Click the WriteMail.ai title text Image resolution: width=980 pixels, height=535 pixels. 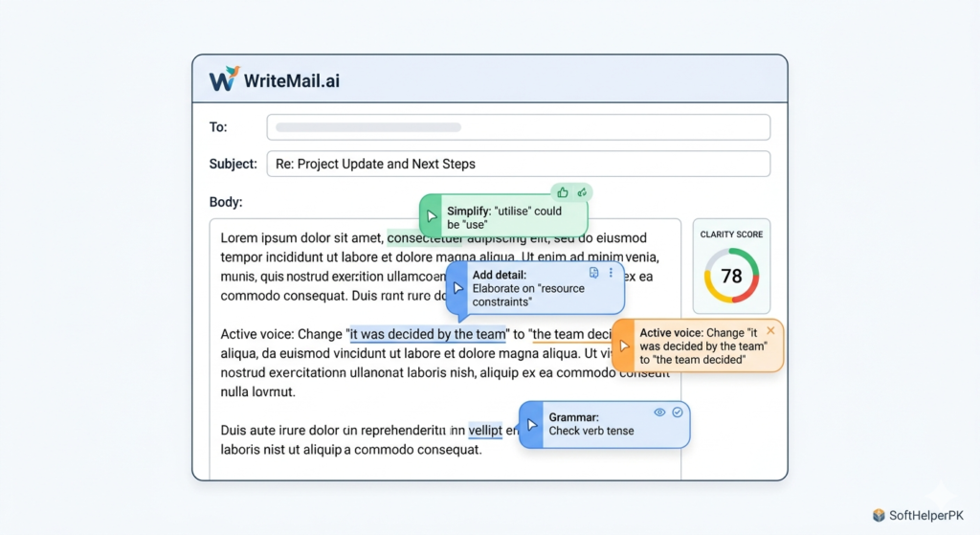tap(291, 80)
